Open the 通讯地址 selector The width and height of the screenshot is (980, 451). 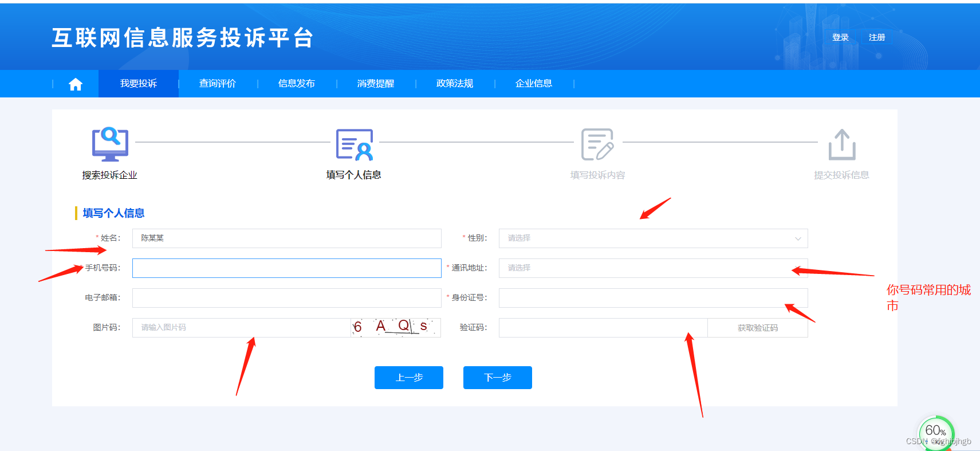653,268
